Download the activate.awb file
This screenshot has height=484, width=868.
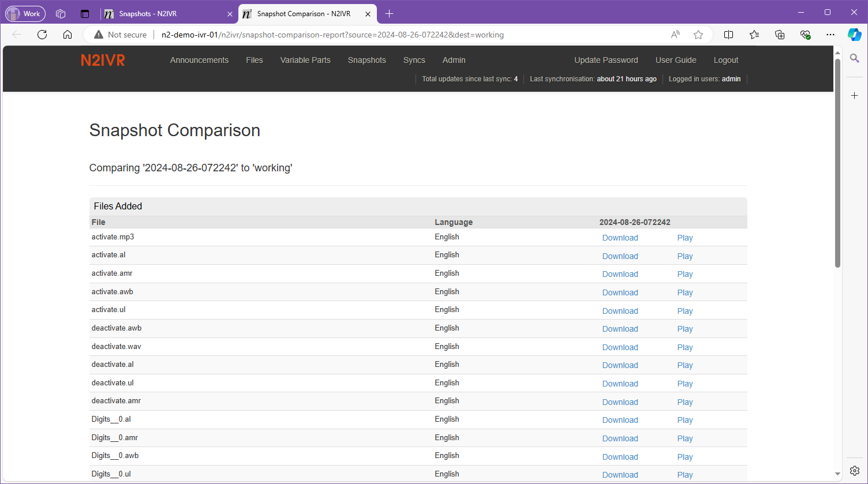(620, 292)
